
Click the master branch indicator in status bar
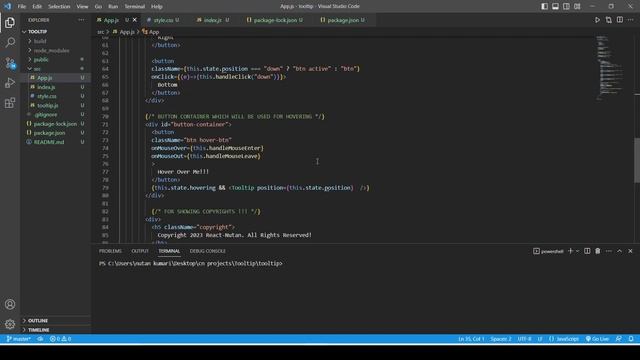point(19,339)
